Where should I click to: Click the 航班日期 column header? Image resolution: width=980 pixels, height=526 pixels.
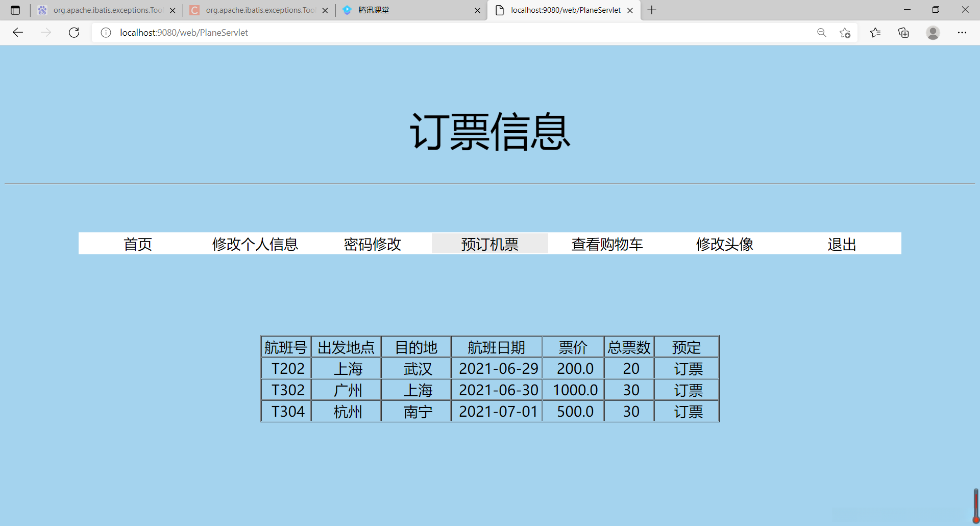(497, 347)
